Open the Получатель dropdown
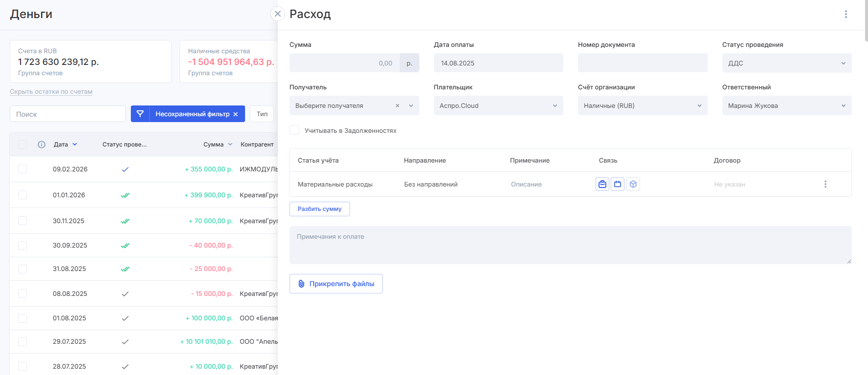Screen dimensions: 868x375 (354, 105)
